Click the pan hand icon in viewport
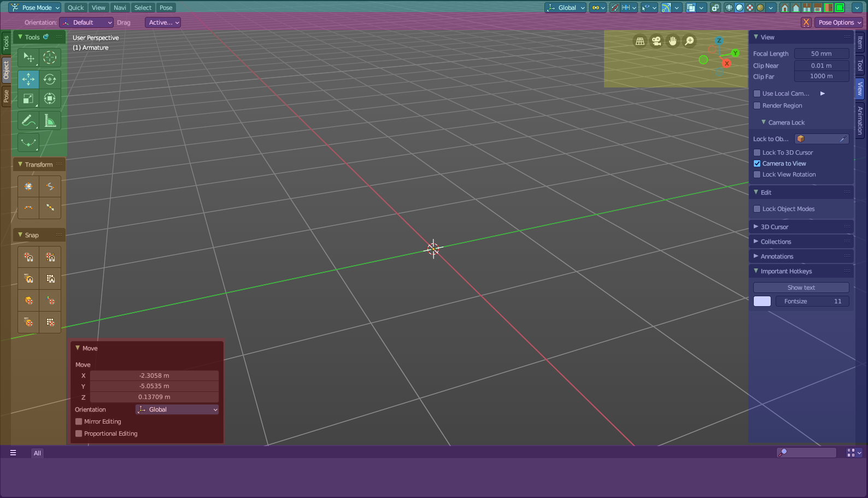Image resolution: width=868 pixels, height=498 pixels. [673, 41]
